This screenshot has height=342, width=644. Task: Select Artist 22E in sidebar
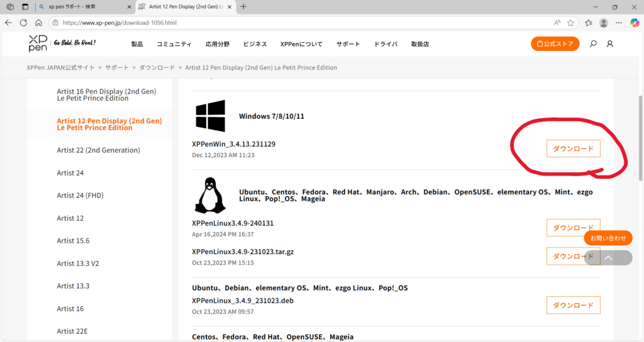[x=72, y=331]
